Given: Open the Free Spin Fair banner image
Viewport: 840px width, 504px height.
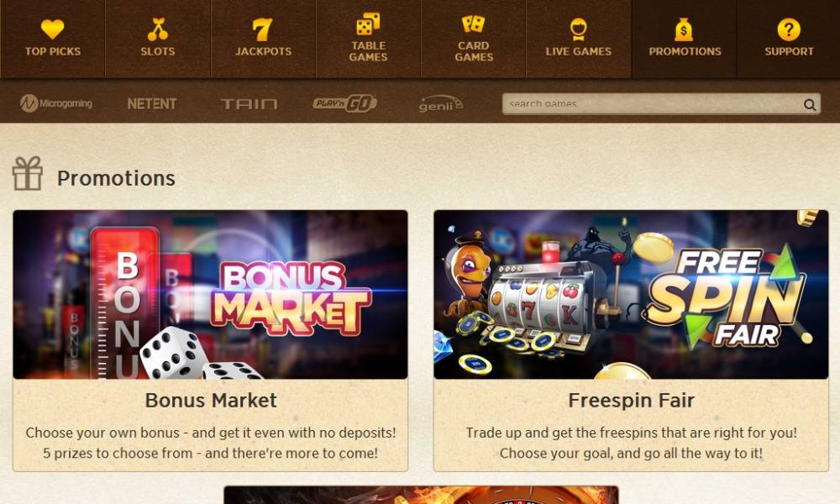Looking at the screenshot, I should pos(631,295).
